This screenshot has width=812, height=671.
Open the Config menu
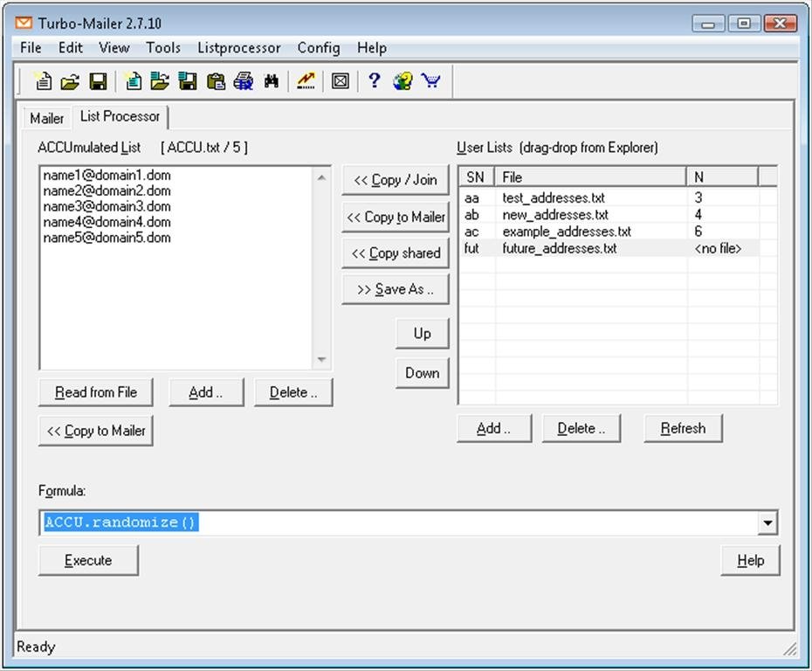(x=319, y=48)
